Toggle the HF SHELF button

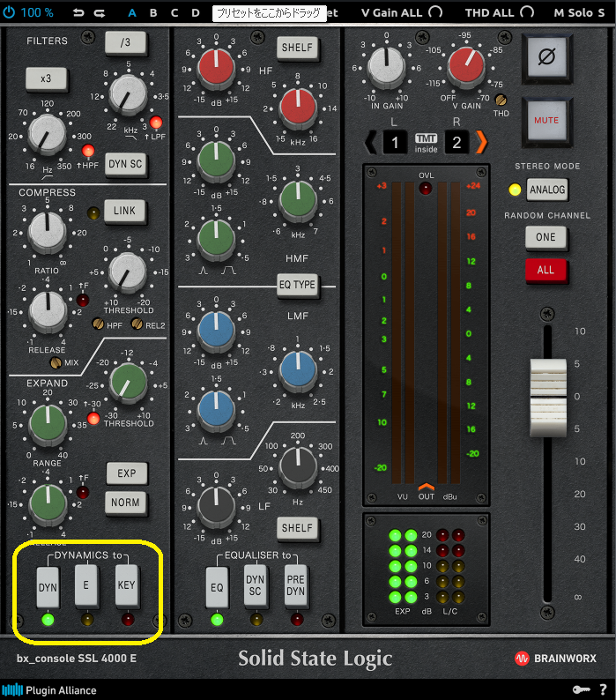[x=297, y=48]
